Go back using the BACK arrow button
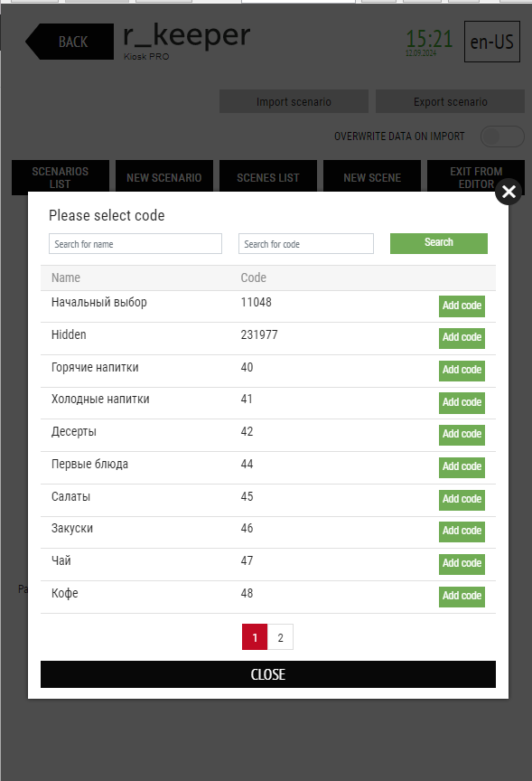 [x=70, y=42]
